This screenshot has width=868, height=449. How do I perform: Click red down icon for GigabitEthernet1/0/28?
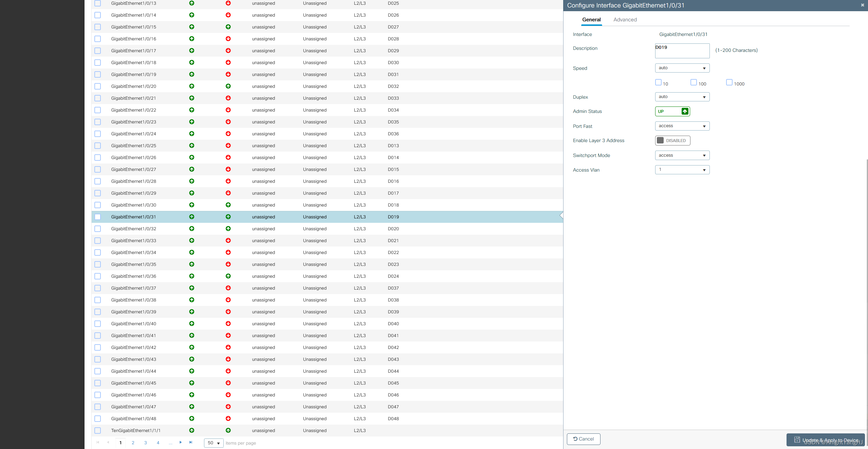click(x=228, y=181)
